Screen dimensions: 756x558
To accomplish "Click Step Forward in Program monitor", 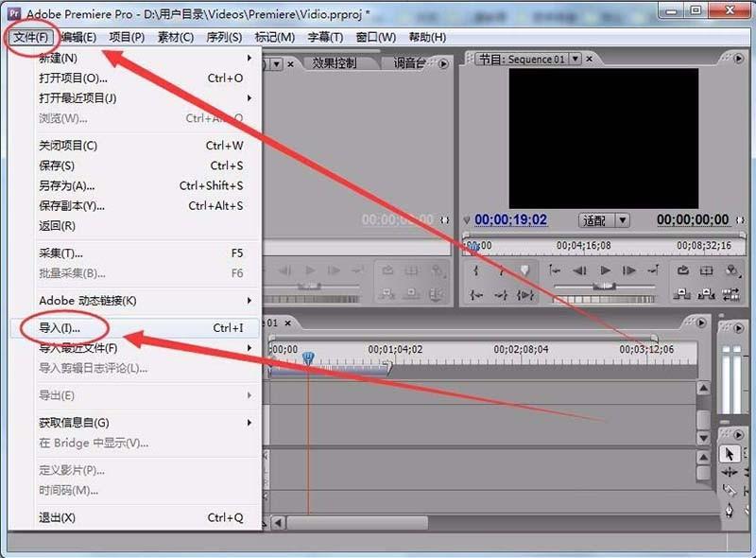I will pyautogui.click(x=628, y=270).
